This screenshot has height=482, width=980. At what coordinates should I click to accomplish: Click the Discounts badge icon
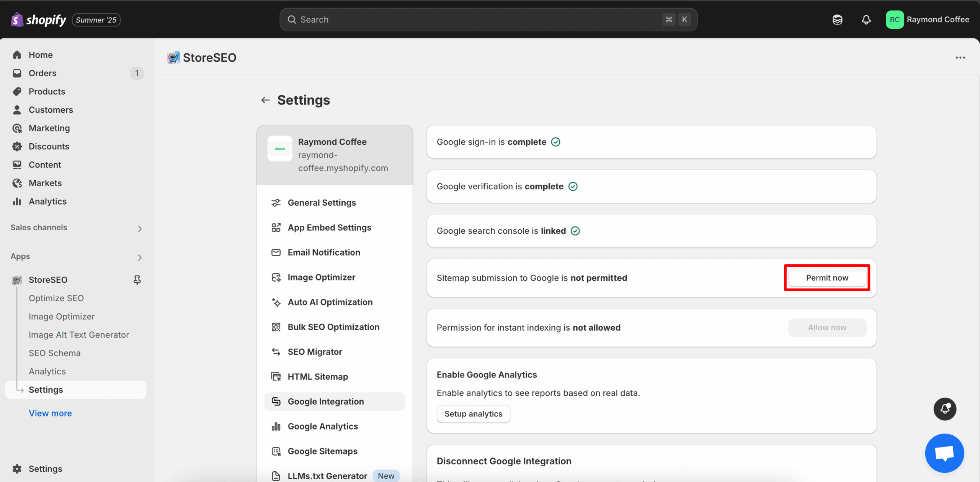coord(17,146)
